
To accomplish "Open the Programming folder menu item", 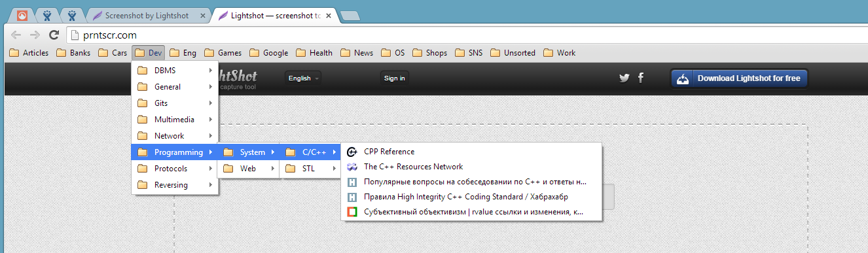I will (175, 152).
